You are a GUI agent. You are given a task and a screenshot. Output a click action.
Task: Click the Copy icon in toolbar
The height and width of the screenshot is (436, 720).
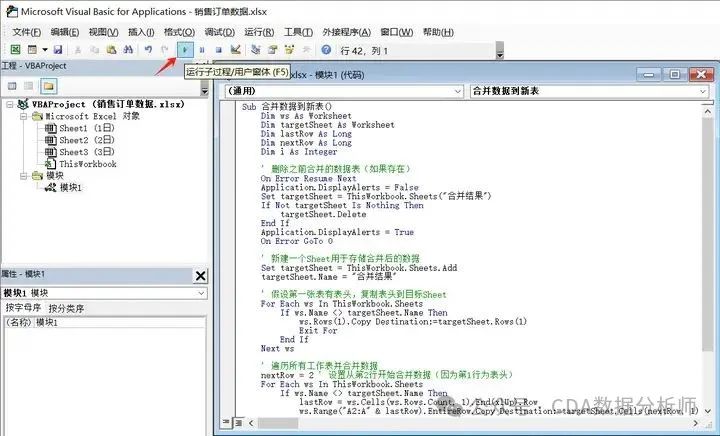coord(95,50)
